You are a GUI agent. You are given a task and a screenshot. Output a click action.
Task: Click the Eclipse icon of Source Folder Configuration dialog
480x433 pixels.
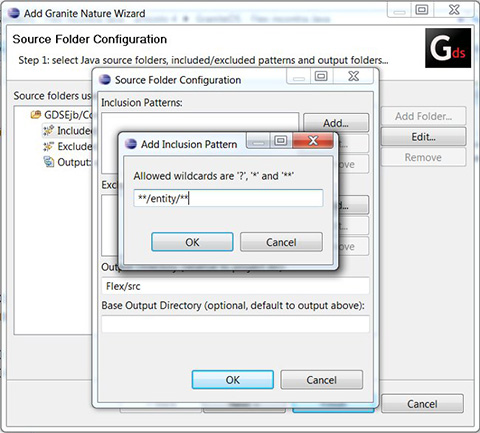(105, 80)
